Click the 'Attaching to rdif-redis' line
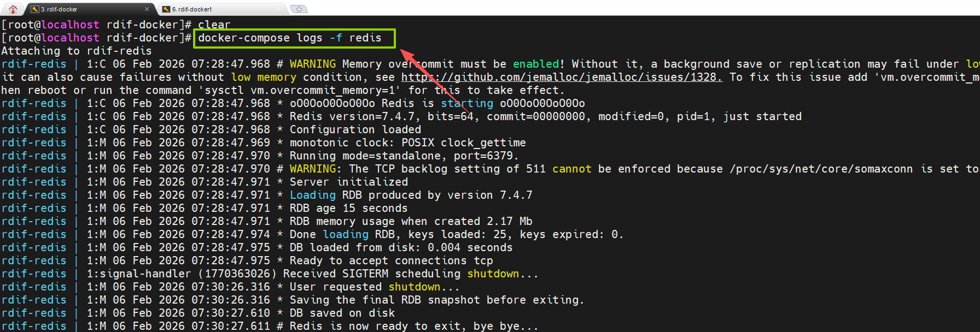 77,51
